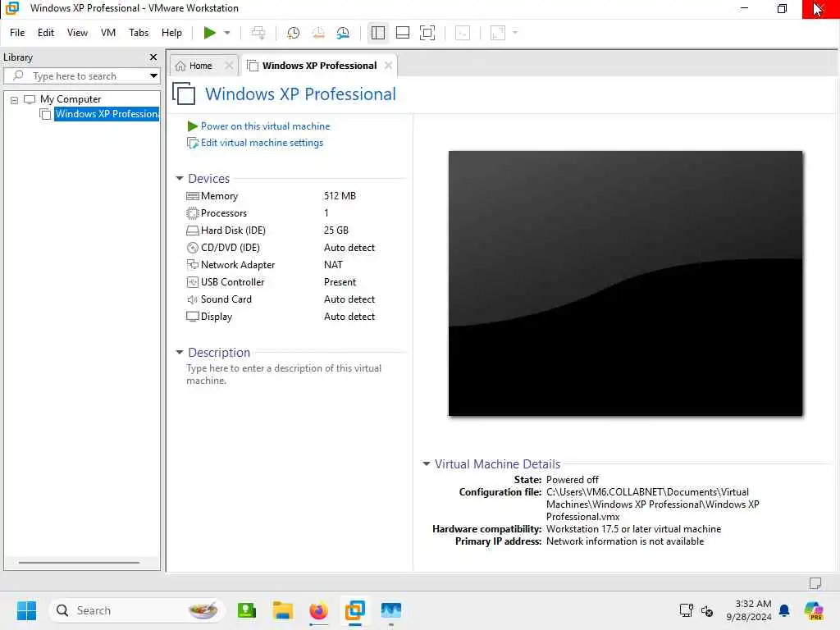Click the 25 GB hard disk value

tap(336, 231)
